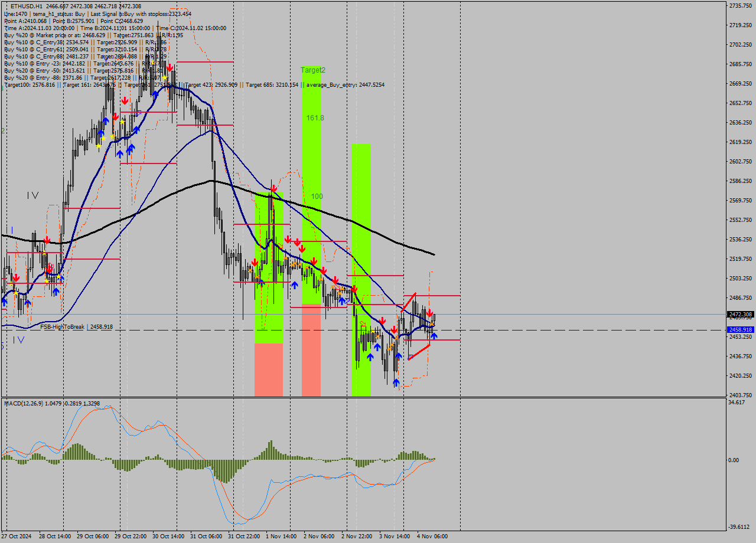Click the 30 Oct 14:00 time label
Screen dimensions: 756x543
point(168,537)
